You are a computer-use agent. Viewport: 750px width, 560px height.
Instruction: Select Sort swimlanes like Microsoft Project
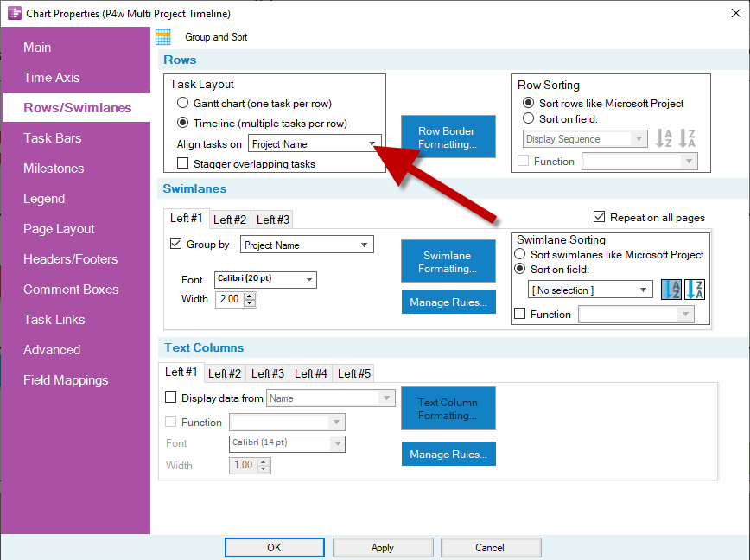(520, 255)
